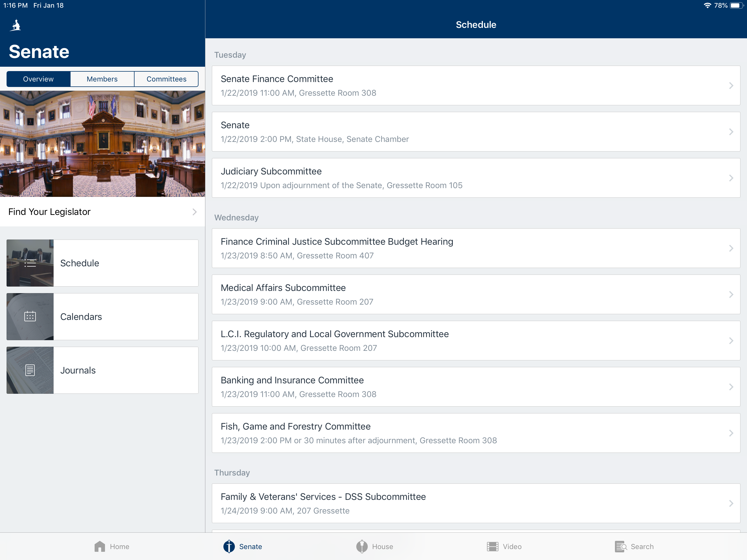Select 1/22/2019 2:00 PM State House details
Image resolution: width=747 pixels, height=560 pixels.
pos(315,139)
